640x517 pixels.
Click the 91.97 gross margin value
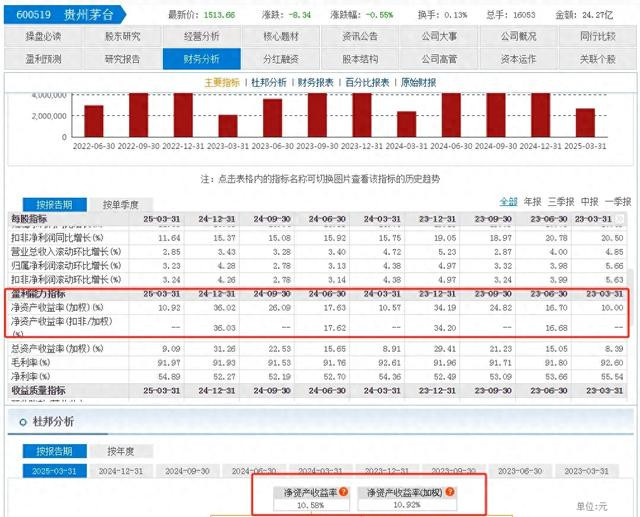tap(169, 363)
